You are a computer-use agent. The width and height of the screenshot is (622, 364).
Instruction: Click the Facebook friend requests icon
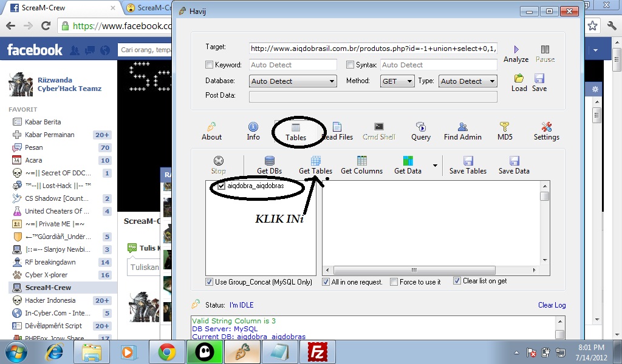coord(75,50)
